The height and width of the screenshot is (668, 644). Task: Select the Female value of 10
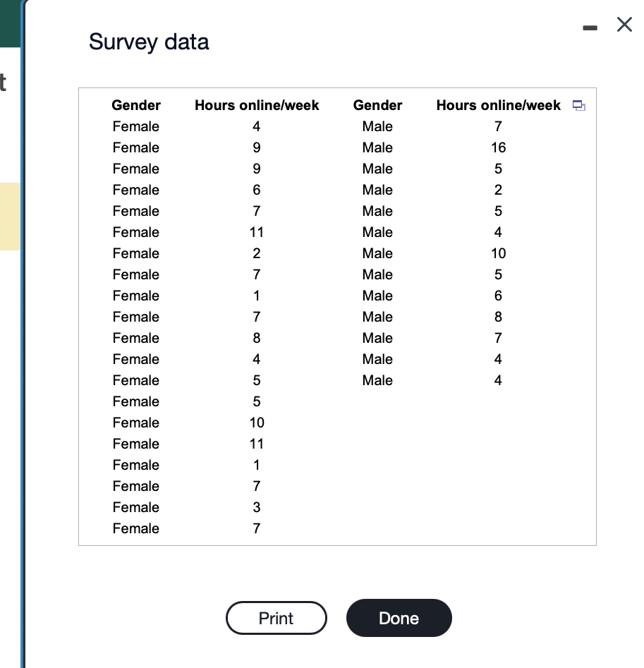[256, 423]
